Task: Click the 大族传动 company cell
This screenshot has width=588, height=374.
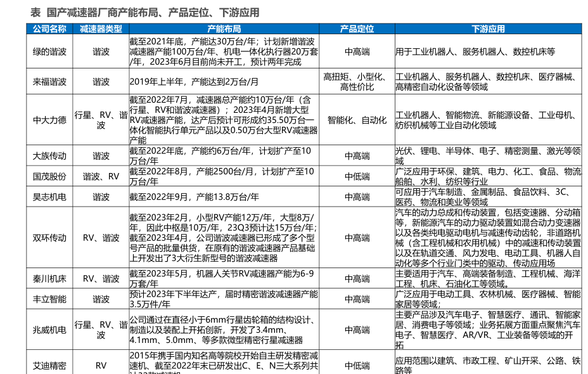Action: (49, 155)
